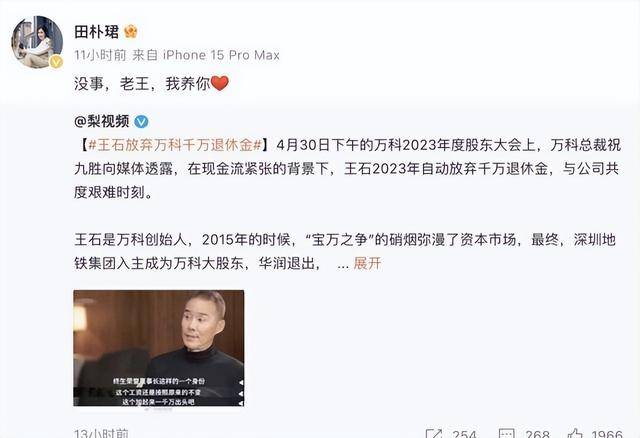Click the blue verified badge next to 梨视频
This screenshot has width=640, height=438.
pos(141,121)
